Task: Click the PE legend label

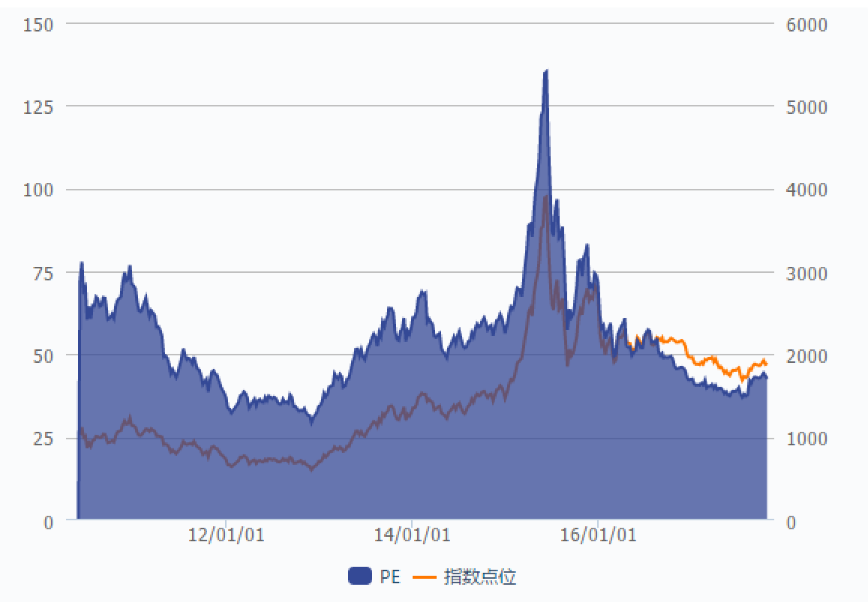Action: click(389, 577)
